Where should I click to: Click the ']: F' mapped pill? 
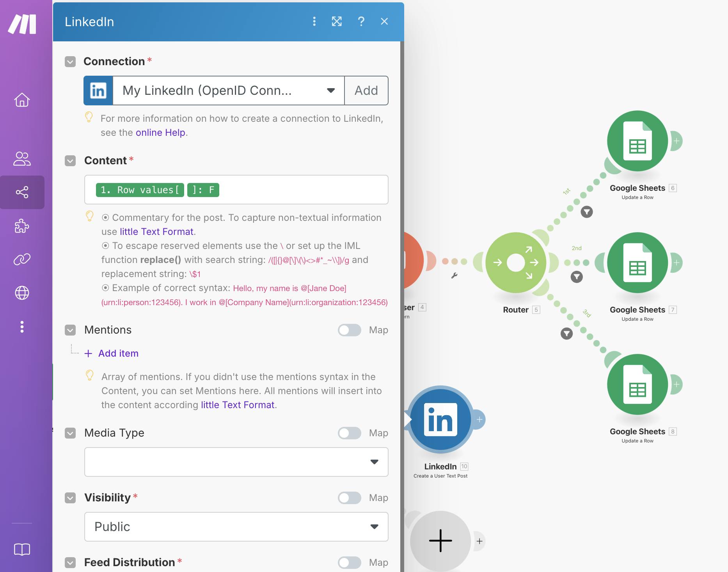[203, 190]
